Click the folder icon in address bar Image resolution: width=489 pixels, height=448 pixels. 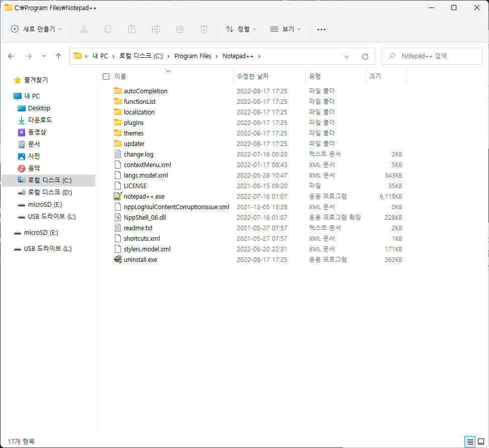78,56
